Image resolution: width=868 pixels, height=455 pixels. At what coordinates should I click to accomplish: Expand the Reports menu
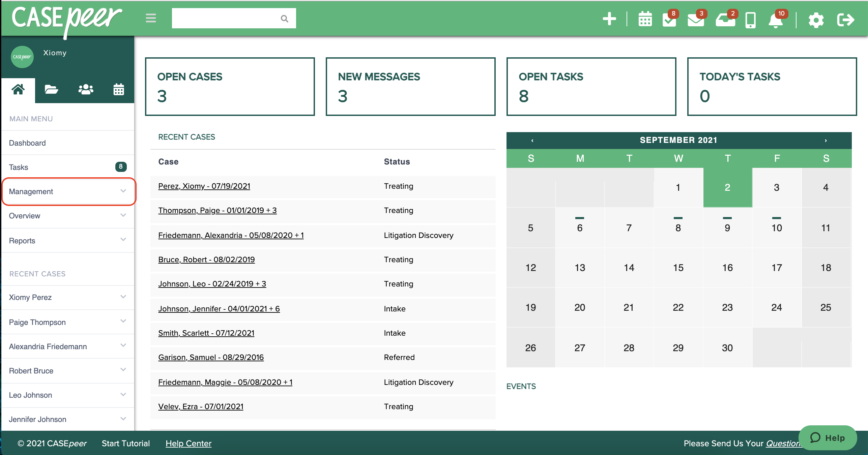click(x=68, y=241)
